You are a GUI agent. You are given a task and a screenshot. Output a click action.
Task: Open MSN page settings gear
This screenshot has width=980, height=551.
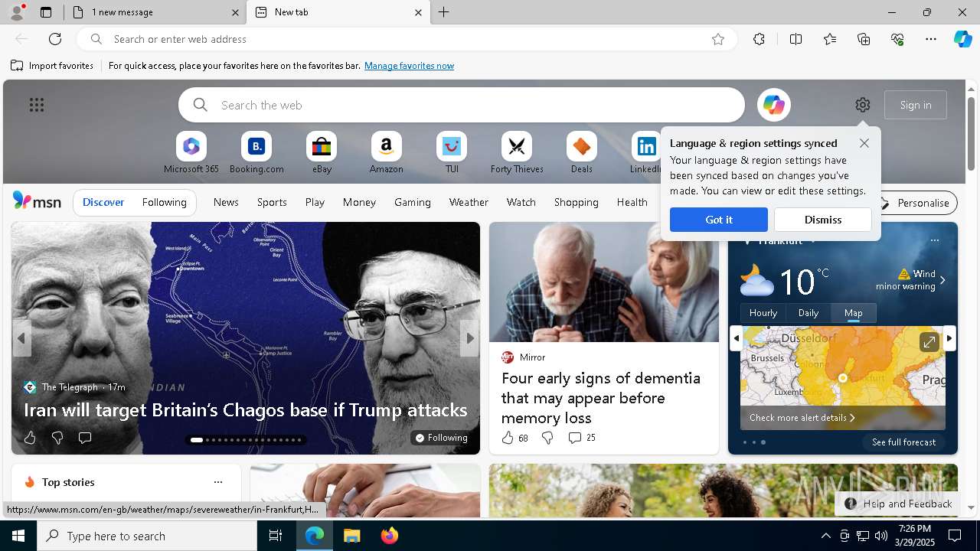point(863,105)
